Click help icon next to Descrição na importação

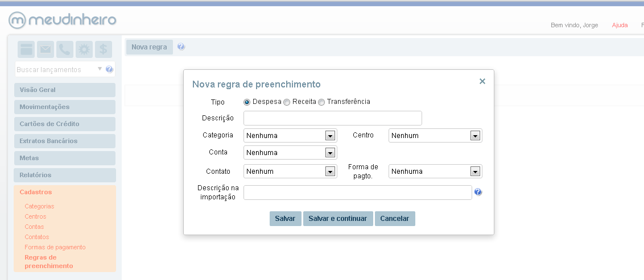click(x=478, y=192)
